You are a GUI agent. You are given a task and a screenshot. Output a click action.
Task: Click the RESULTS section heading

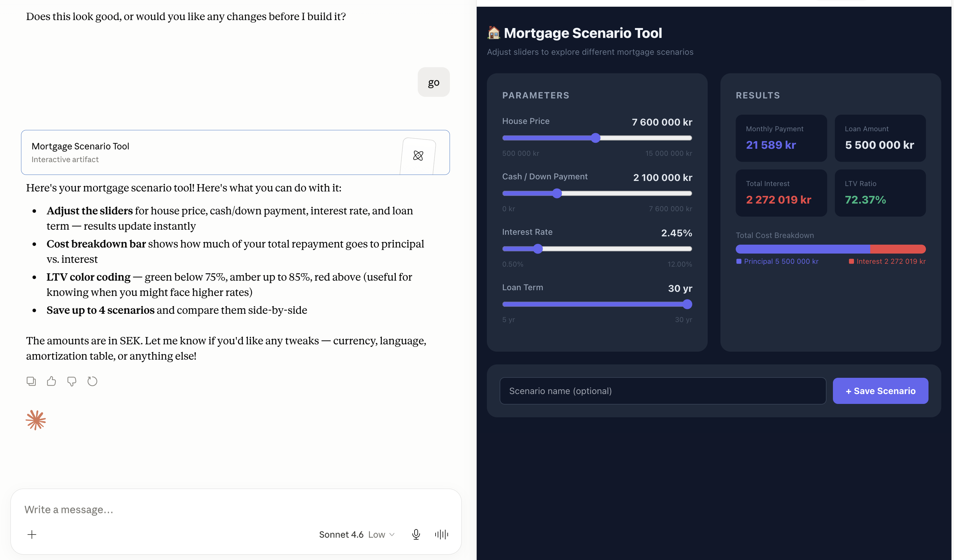tap(758, 95)
